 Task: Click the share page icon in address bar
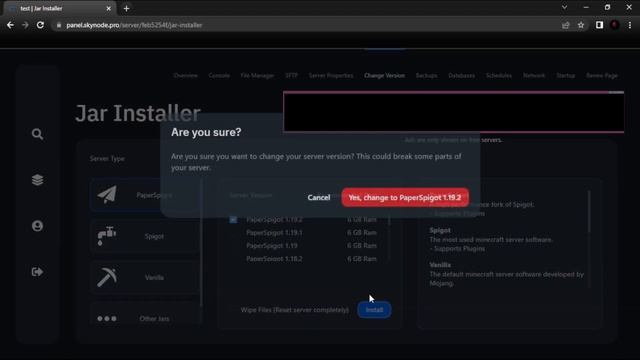point(565,25)
